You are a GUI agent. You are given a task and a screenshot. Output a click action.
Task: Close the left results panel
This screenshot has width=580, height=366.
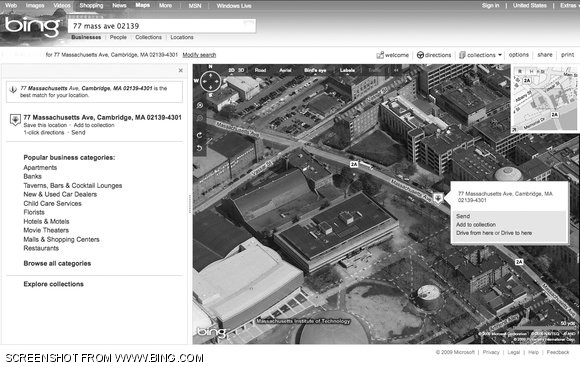(181, 70)
